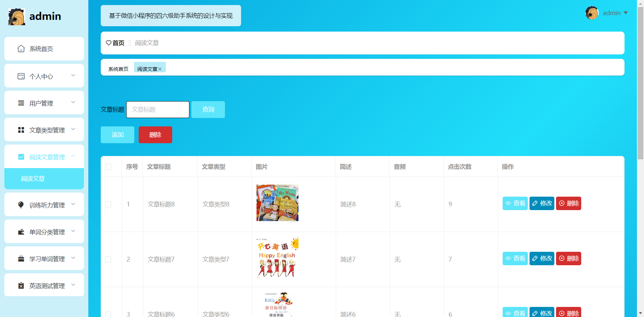Expand the 学习单词管理 menu chevron
The height and width of the screenshot is (317, 644).
[x=73, y=258]
